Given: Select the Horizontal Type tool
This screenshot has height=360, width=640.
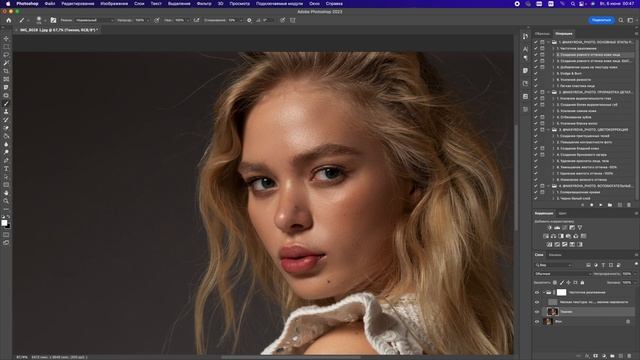Looking at the screenshot, I should pos(6,169).
